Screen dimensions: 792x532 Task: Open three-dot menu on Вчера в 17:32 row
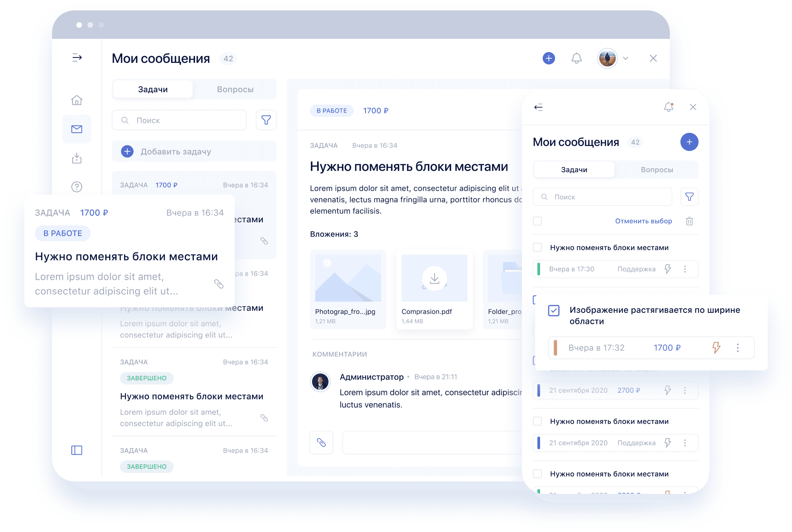738,347
